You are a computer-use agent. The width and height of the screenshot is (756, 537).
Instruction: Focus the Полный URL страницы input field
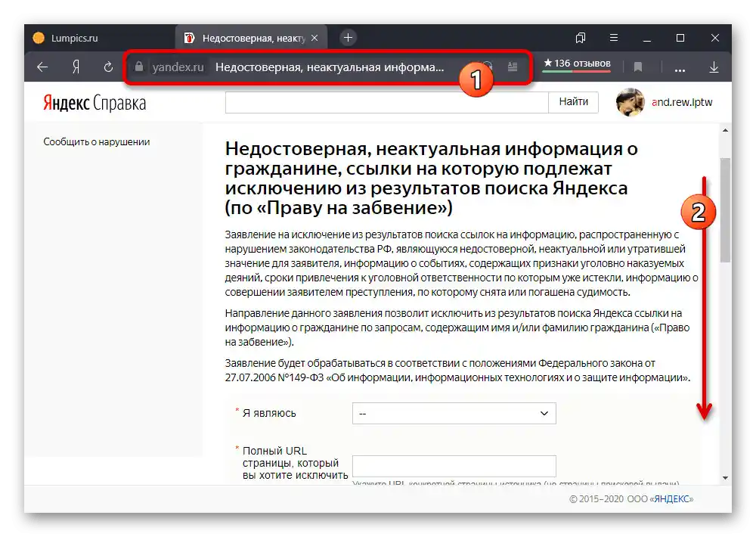click(454, 467)
